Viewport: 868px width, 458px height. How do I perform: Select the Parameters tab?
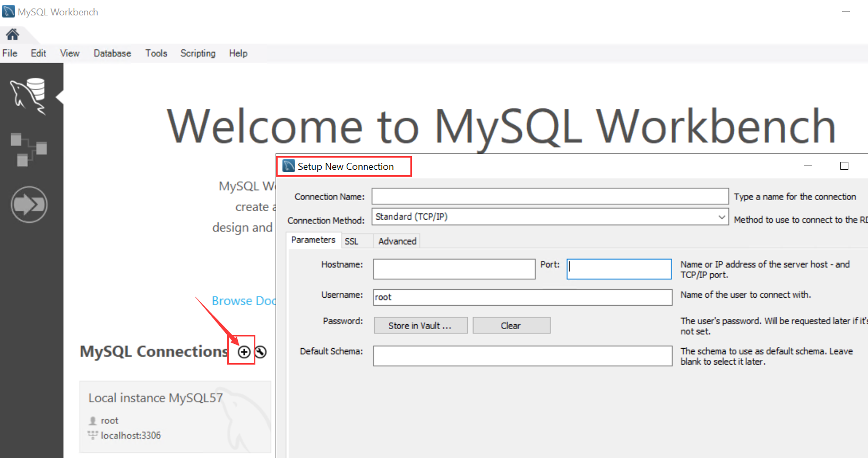point(313,240)
